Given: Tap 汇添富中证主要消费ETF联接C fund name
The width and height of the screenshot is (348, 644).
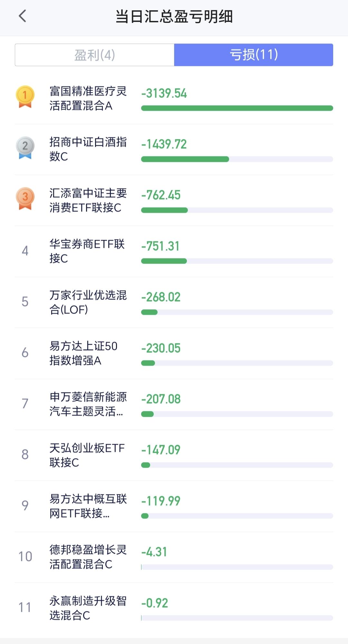Looking at the screenshot, I should 88,200.
